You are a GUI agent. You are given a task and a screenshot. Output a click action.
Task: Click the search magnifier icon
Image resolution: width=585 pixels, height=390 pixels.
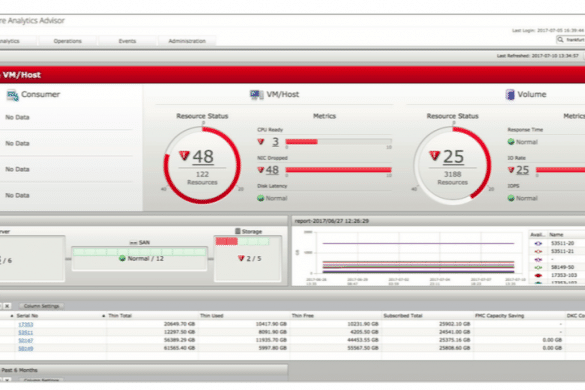560,40
